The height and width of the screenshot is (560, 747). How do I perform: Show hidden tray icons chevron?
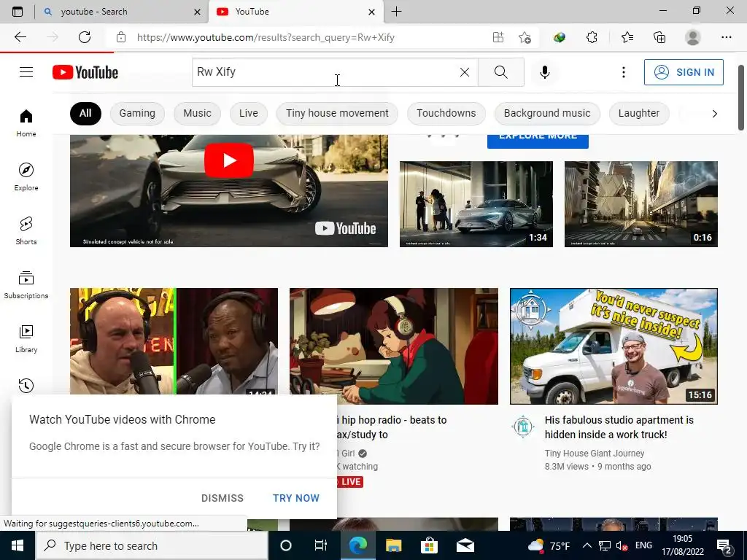pos(587,545)
